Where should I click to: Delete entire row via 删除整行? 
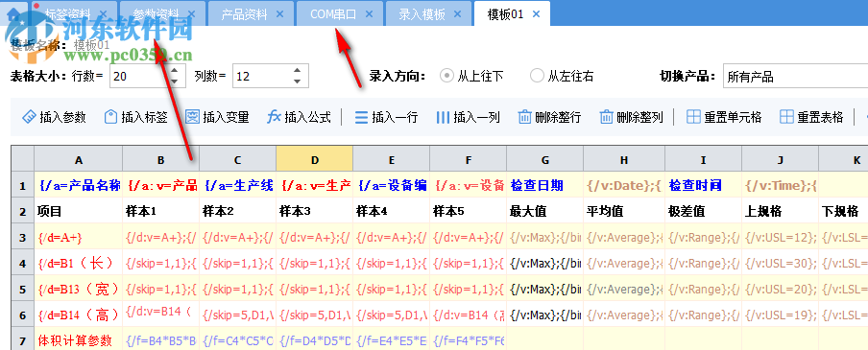pyautogui.click(x=549, y=117)
